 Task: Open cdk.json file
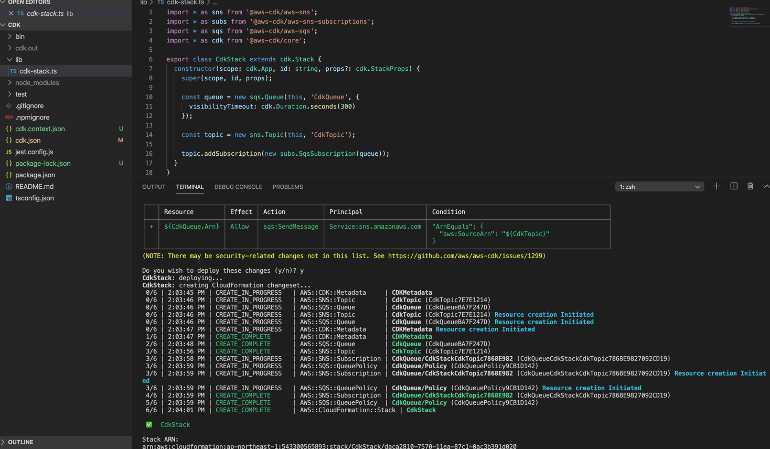pos(28,140)
